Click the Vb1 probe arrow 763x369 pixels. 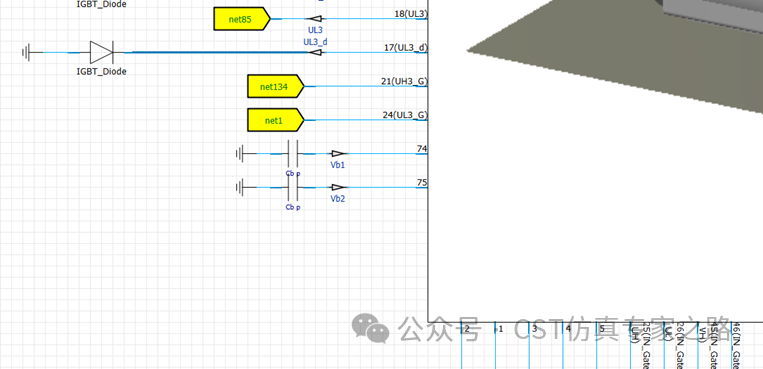pyautogui.click(x=338, y=154)
